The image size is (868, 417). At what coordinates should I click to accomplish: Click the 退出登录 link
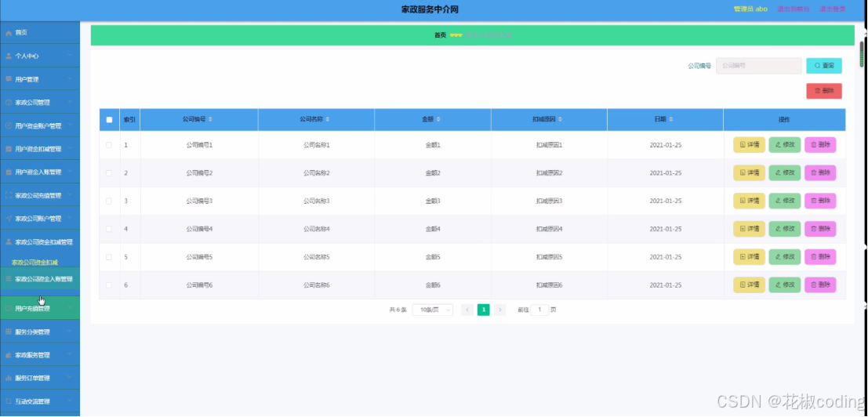pyautogui.click(x=832, y=9)
